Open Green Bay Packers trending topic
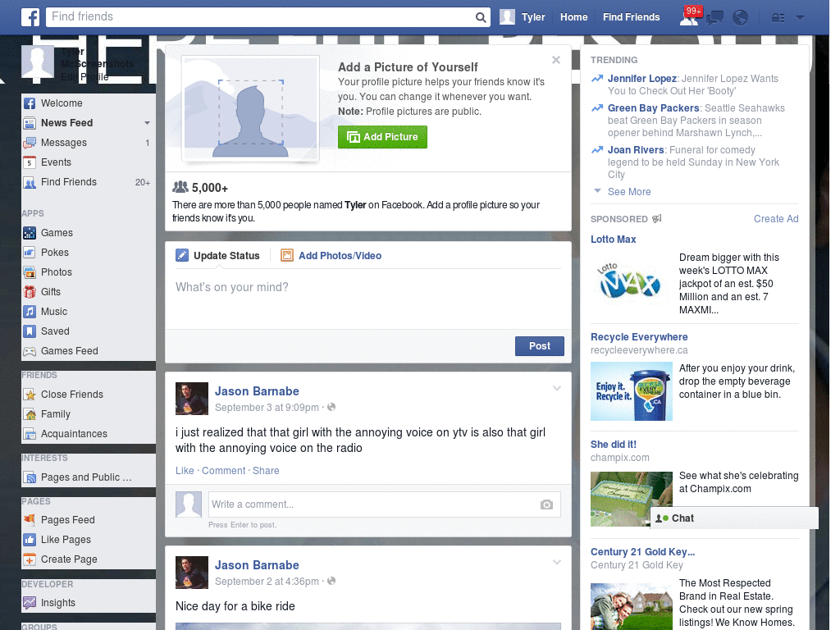Screen dimensions: 840x630 653,108
